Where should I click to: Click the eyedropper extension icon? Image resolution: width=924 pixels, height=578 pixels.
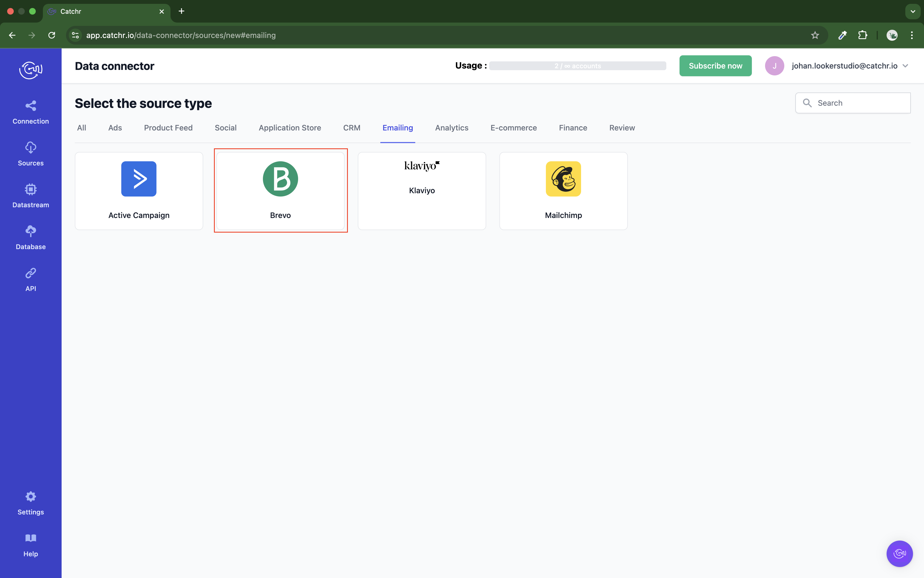click(x=842, y=35)
